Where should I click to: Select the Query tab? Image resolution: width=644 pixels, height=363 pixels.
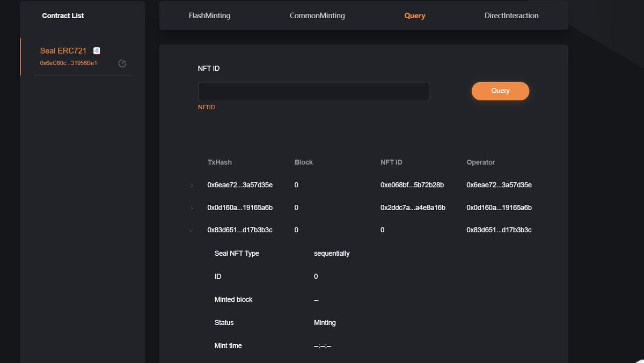[415, 16]
